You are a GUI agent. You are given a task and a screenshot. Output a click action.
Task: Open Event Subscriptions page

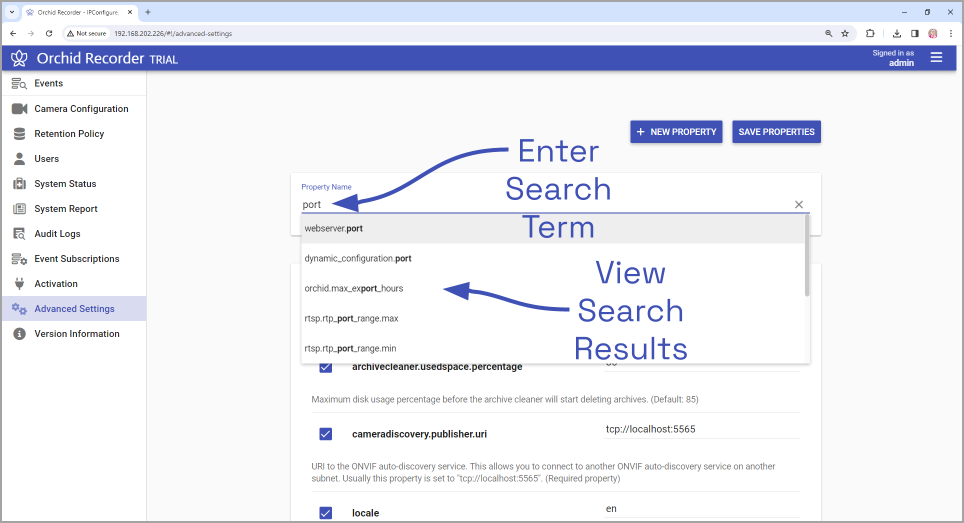pos(77,259)
